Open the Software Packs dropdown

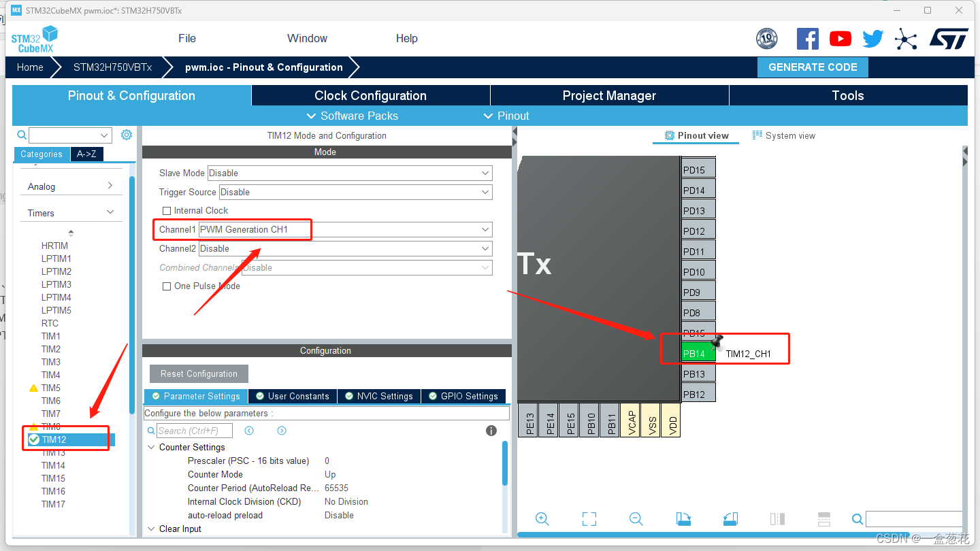[x=353, y=116]
